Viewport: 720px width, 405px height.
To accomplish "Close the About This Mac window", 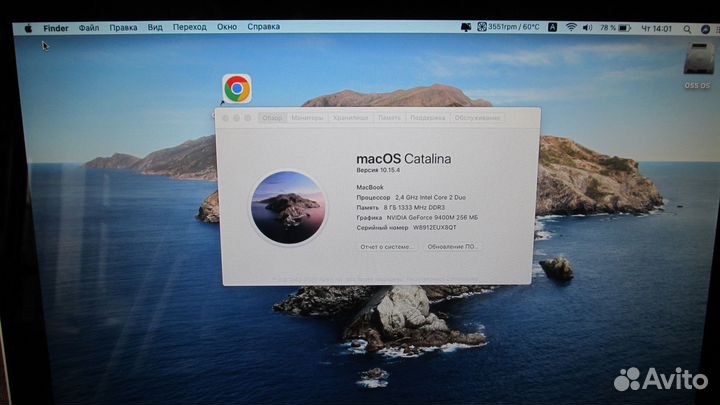I will pyautogui.click(x=225, y=118).
